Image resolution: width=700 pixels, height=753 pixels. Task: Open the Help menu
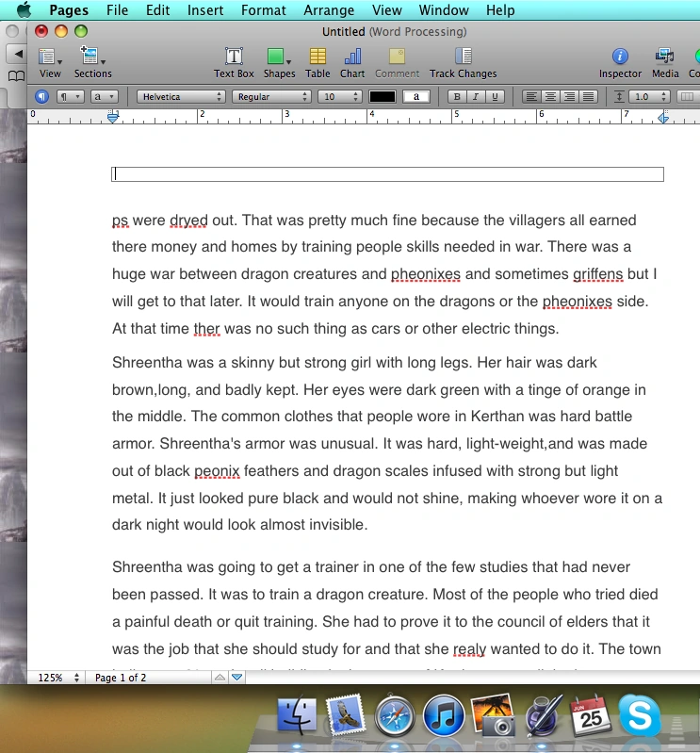tap(499, 10)
